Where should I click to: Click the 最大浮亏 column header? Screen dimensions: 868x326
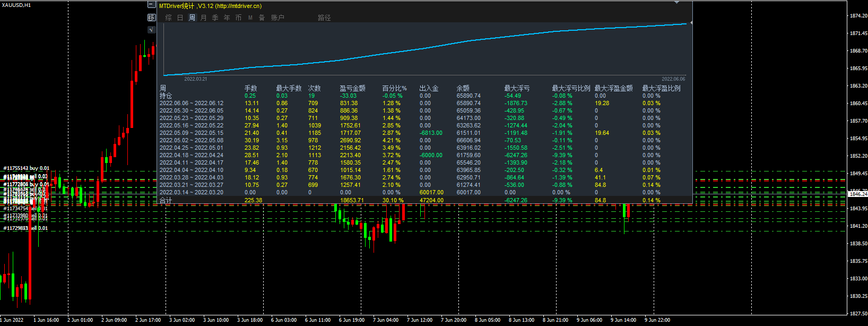click(517, 88)
